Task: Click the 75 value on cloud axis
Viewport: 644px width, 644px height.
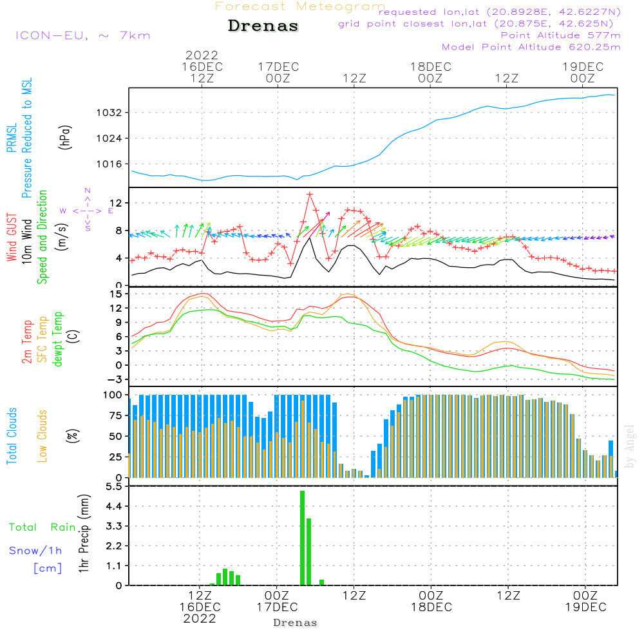Action: tap(116, 415)
